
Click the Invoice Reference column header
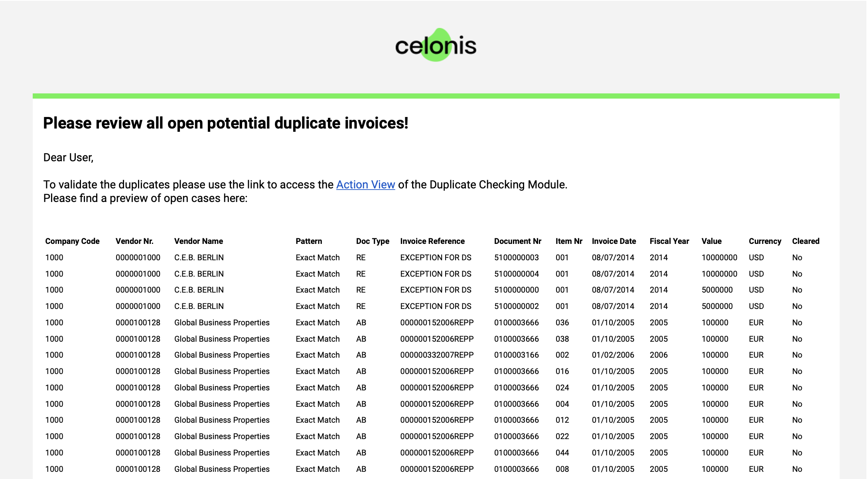tap(432, 241)
